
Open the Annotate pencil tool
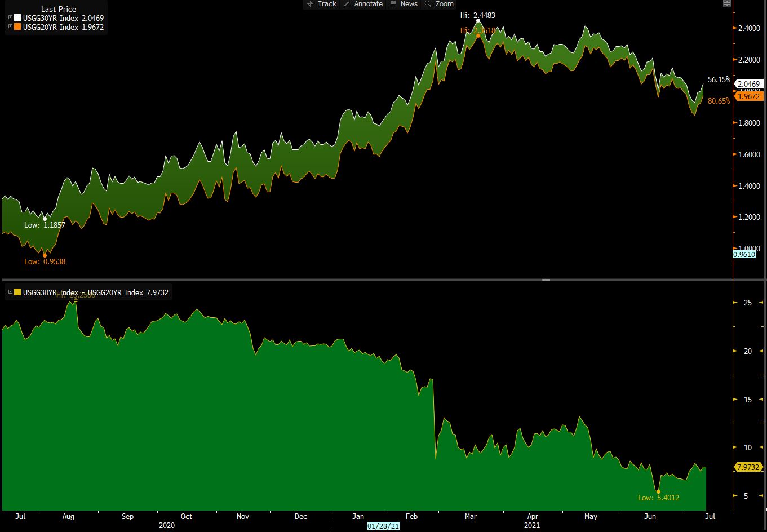(x=363, y=4)
